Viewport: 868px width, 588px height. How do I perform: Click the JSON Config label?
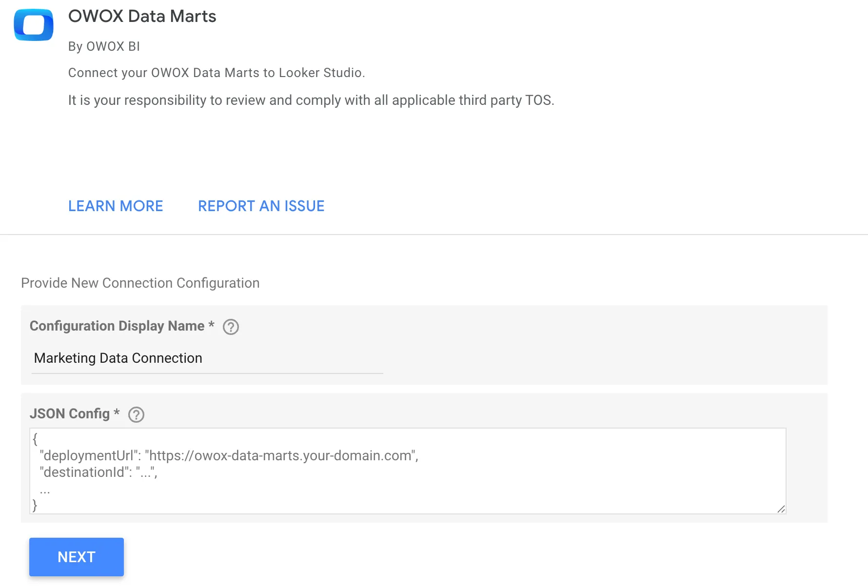click(71, 413)
